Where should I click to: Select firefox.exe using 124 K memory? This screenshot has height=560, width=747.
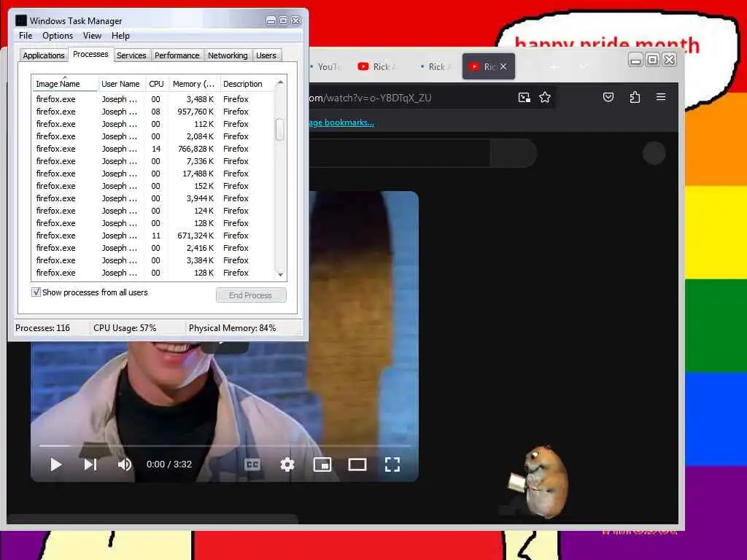153,211
